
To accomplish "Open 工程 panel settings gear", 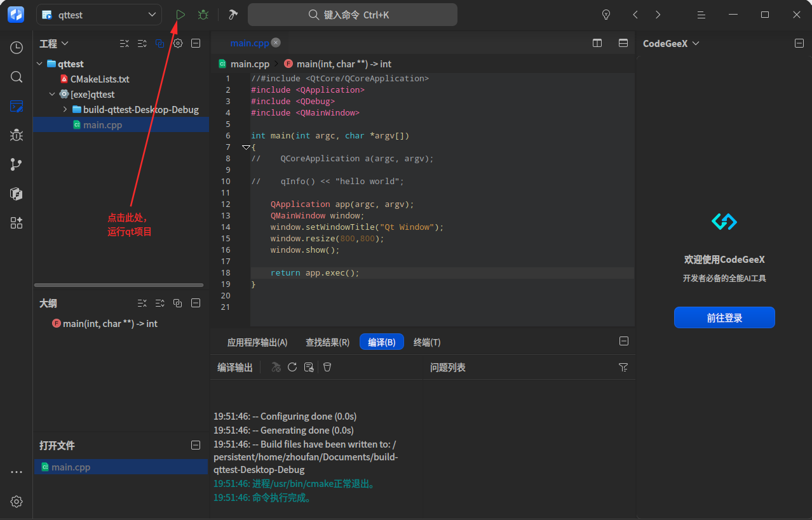I will coord(178,44).
